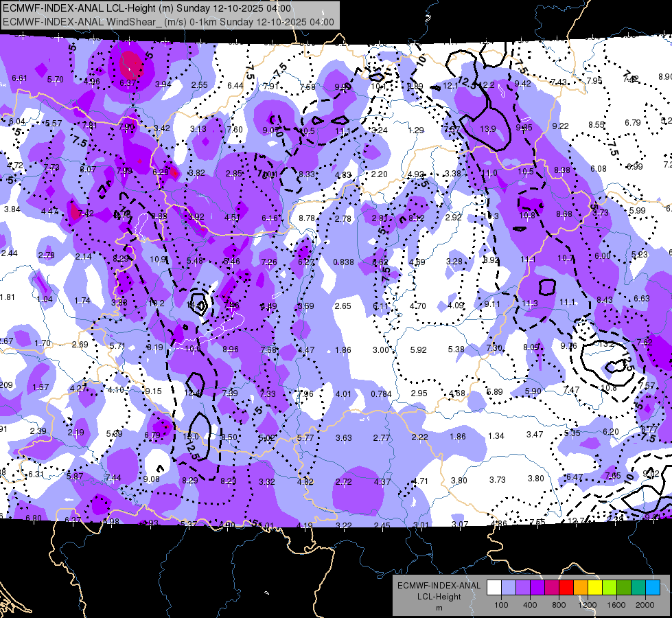This screenshot has width=672, height=618.
Task: Click the 9.22 wind shear value
Action: (x=561, y=126)
